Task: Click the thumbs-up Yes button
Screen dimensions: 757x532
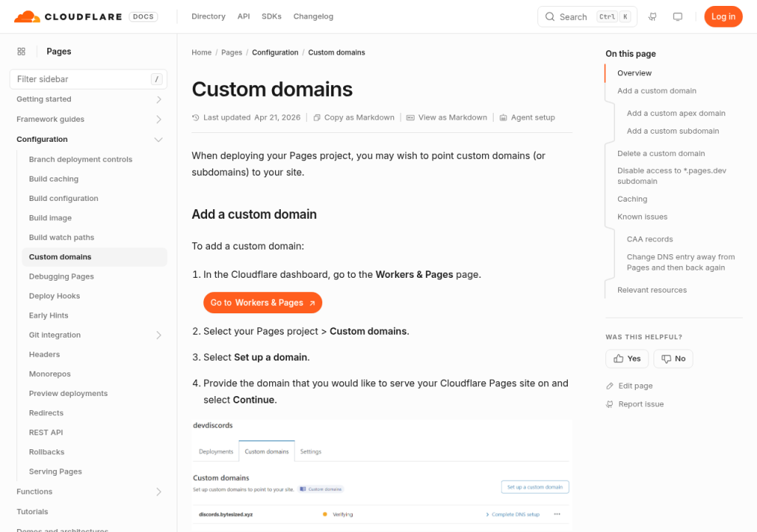Action: click(627, 358)
